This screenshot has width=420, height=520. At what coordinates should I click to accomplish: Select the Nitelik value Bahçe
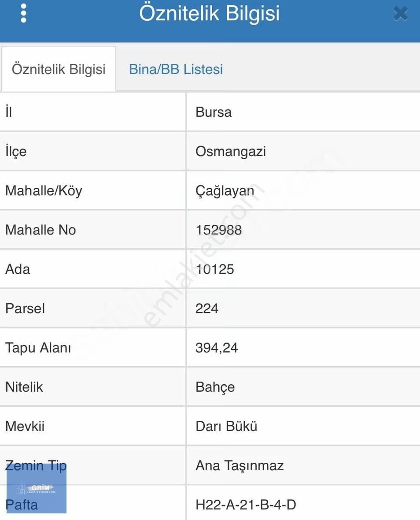coord(214,387)
